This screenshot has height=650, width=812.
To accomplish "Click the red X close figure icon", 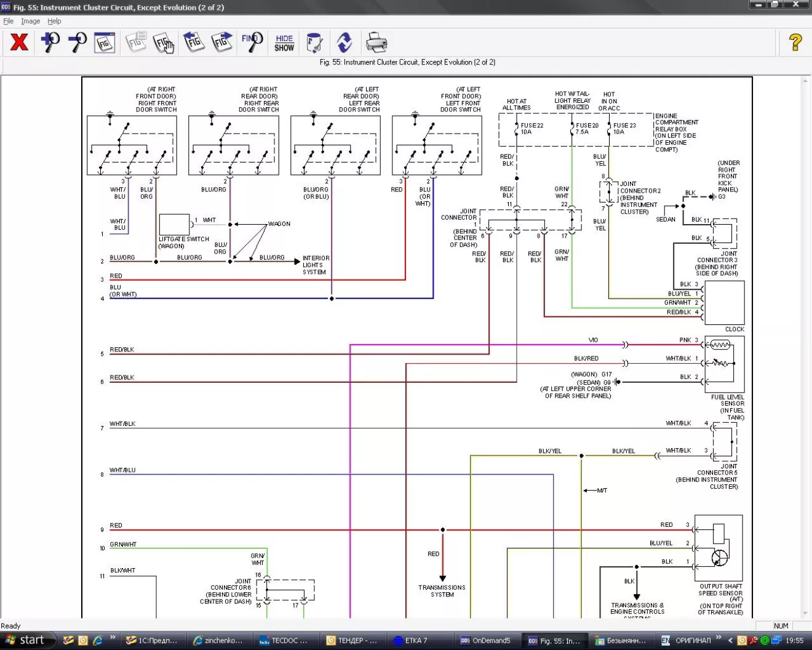I will [19, 42].
